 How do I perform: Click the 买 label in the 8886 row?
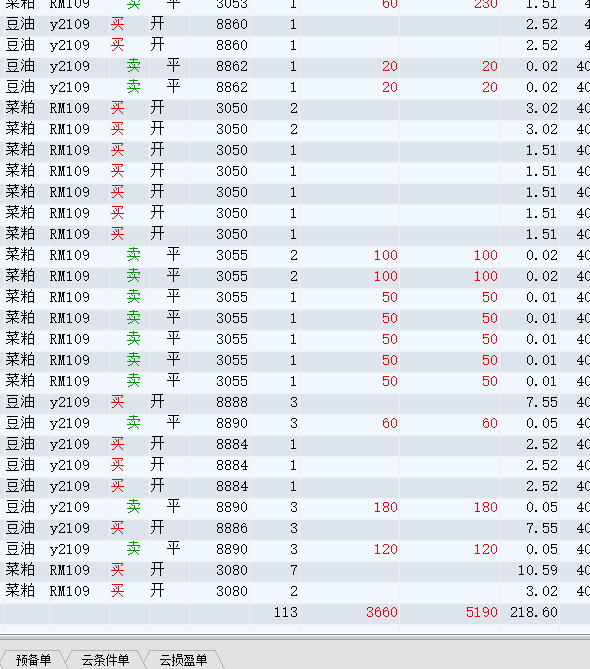(117, 528)
